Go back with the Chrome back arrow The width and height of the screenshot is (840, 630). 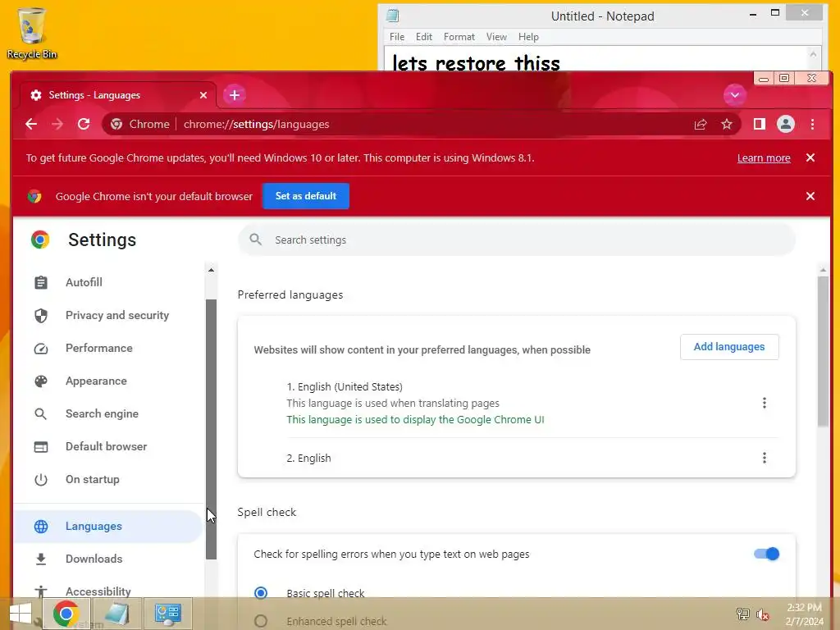pos(31,125)
